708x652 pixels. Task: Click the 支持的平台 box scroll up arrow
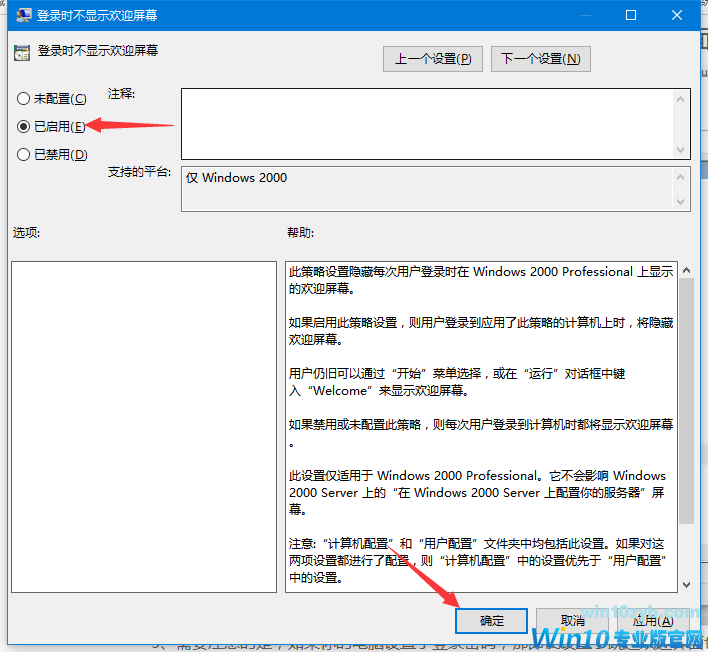680,177
